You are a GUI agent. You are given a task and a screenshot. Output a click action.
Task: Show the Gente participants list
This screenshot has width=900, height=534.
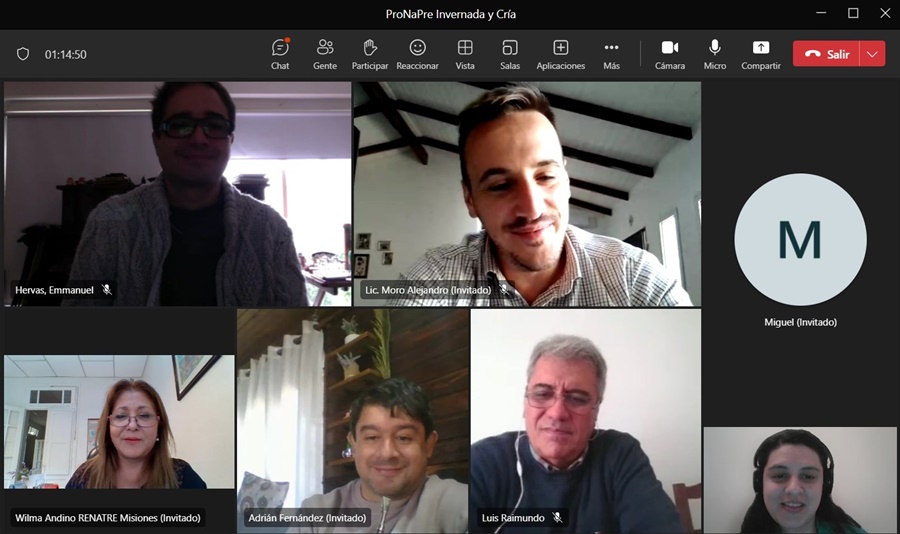pyautogui.click(x=325, y=54)
